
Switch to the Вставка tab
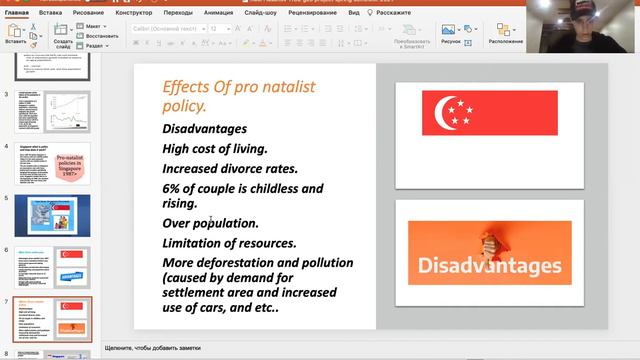coord(50,13)
